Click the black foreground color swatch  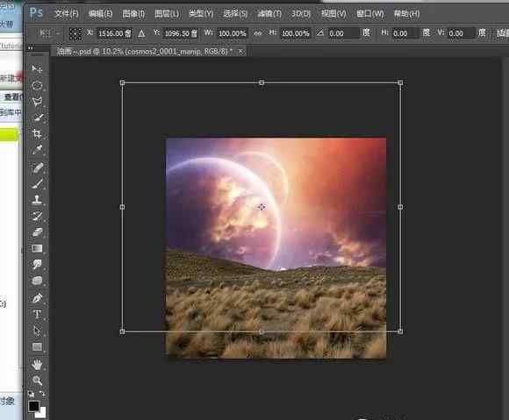click(33, 406)
